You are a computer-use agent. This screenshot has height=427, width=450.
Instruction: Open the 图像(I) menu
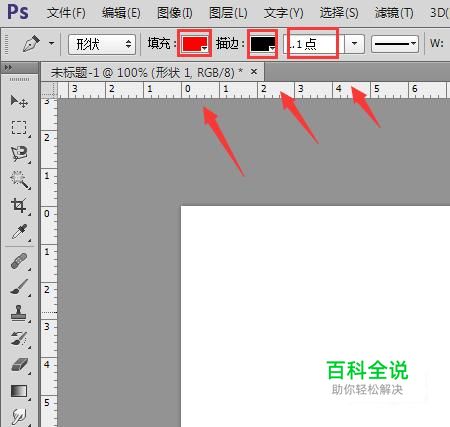[x=175, y=13]
